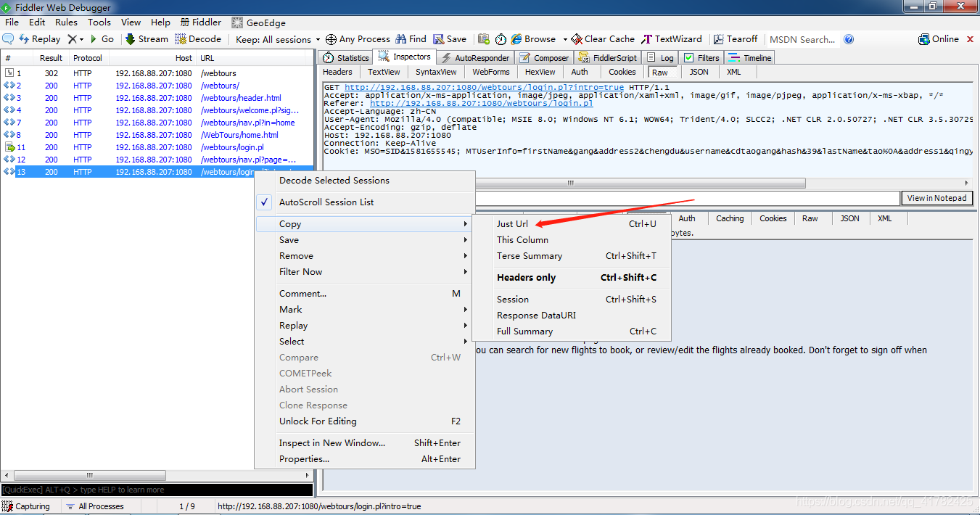980x515 pixels.
Task: Click the Referer URL link
Action: pos(482,103)
